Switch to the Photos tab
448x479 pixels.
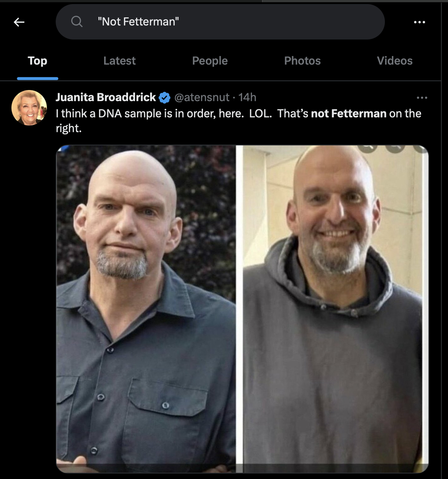coord(302,61)
